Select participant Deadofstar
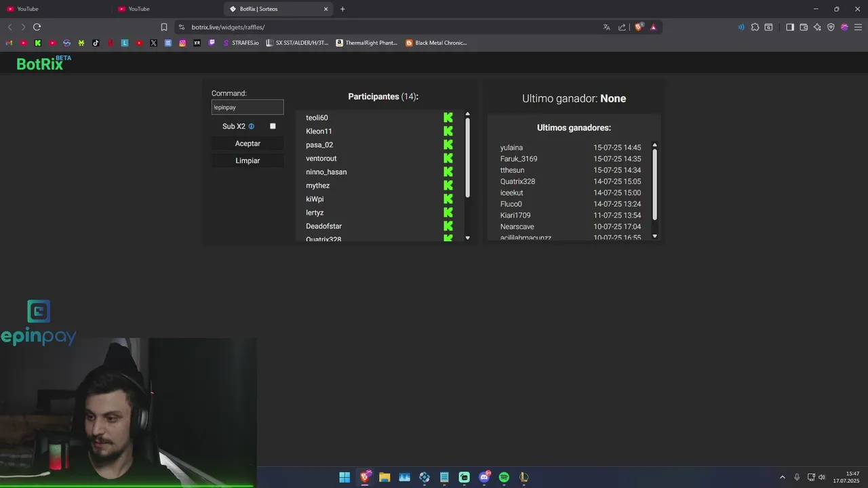The height and width of the screenshot is (488, 868). pos(323,226)
